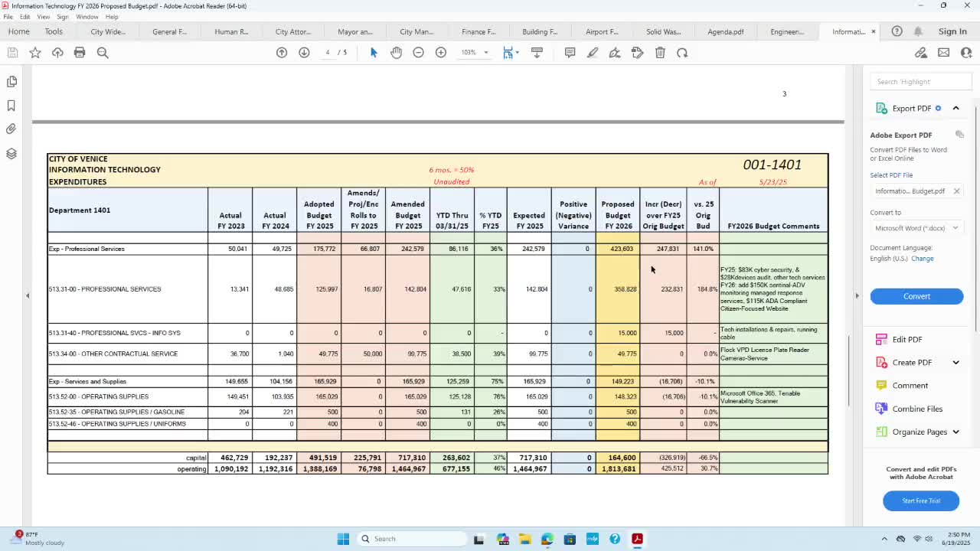
Task: Open page thumbnails panel icon
Action: tap(11, 81)
